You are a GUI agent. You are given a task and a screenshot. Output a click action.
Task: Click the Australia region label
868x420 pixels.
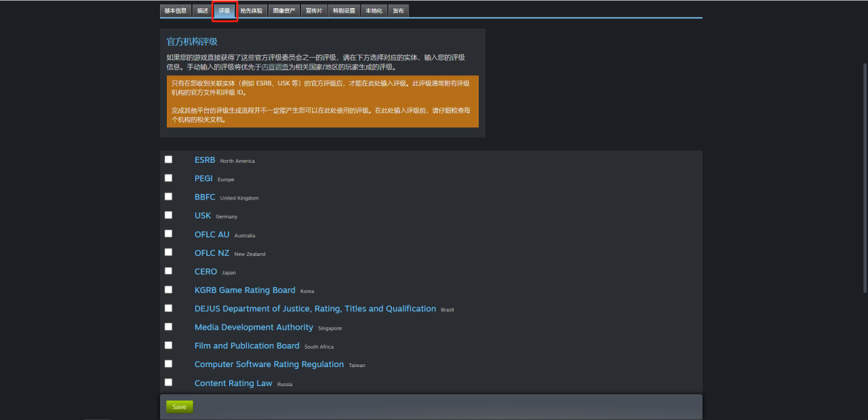point(245,235)
